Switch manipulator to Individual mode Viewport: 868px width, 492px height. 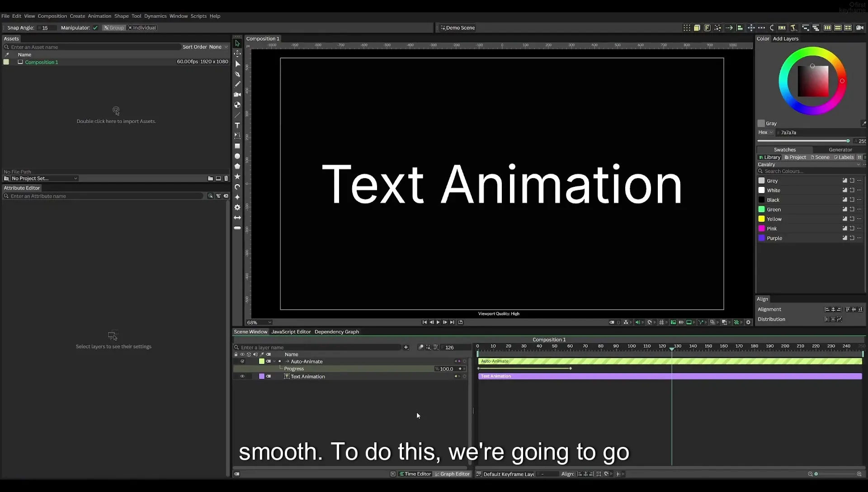(x=142, y=28)
